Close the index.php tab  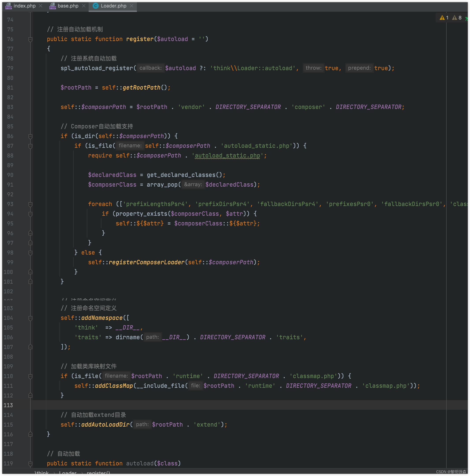click(x=41, y=6)
